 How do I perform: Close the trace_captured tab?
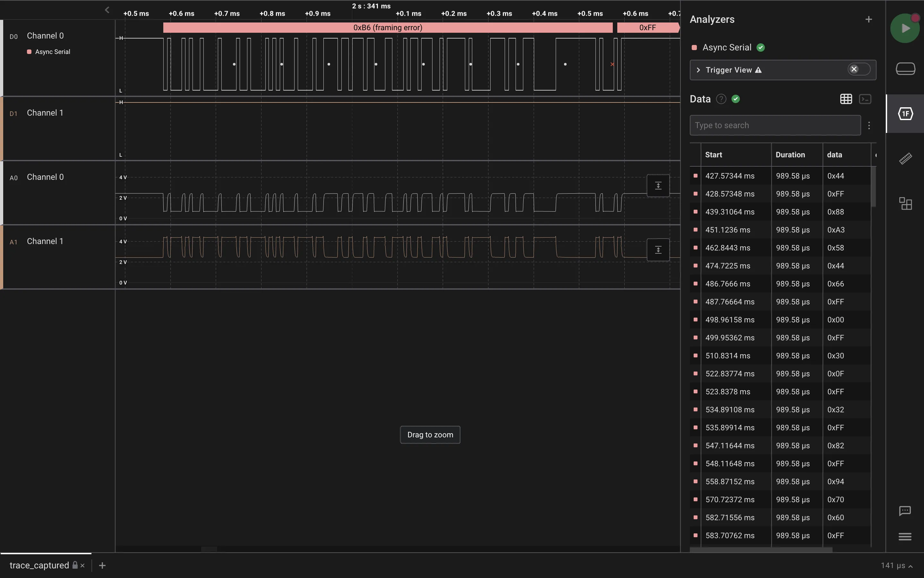pyautogui.click(x=82, y=565)
